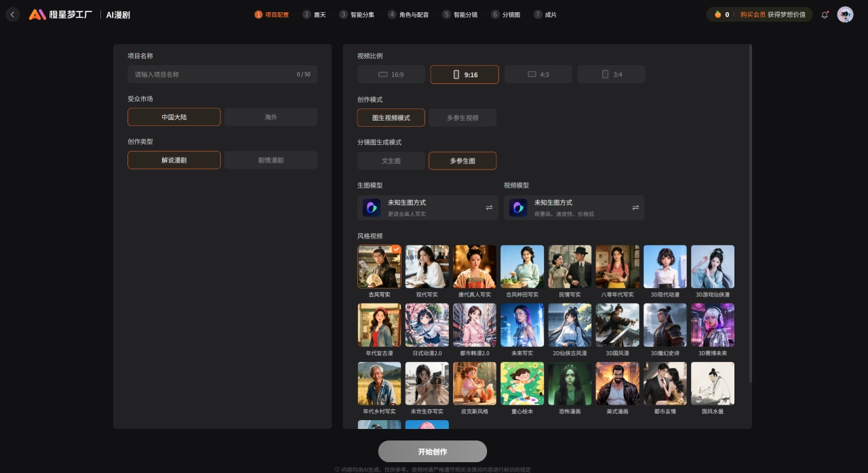Go to step 1 项目配置
The height and width of the screenshot is (473, 868).
coord(272,14)
